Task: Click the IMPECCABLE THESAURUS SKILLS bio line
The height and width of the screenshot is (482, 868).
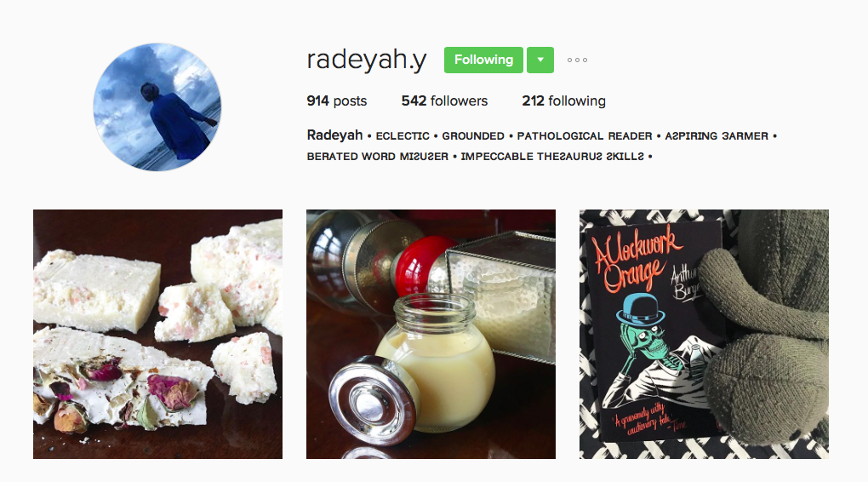Action: click(552, 157)
